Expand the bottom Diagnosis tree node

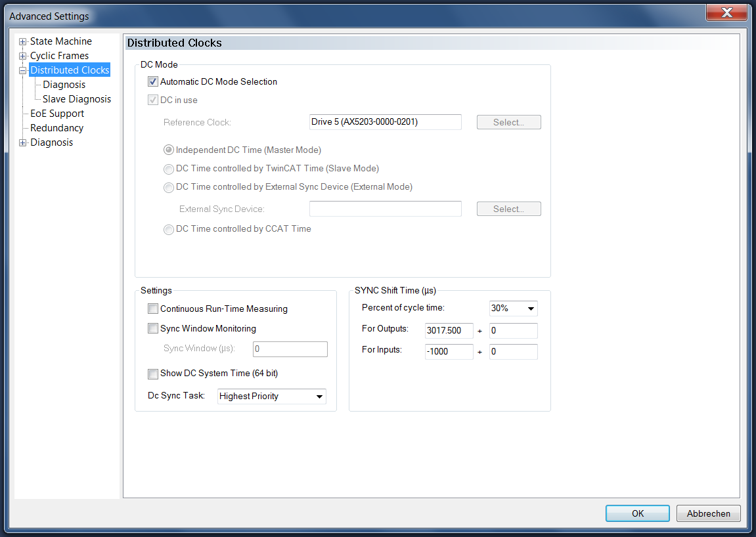[x=23, y=142]
